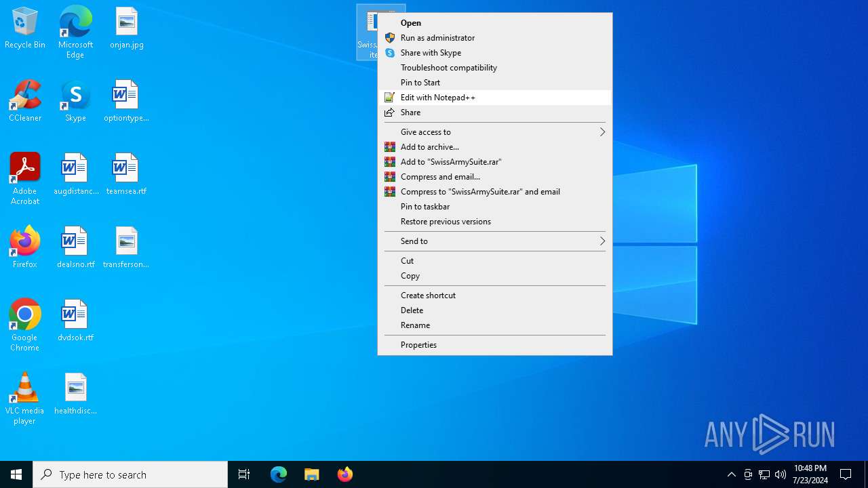Choose Cut from the context menu

click(495, 261)
